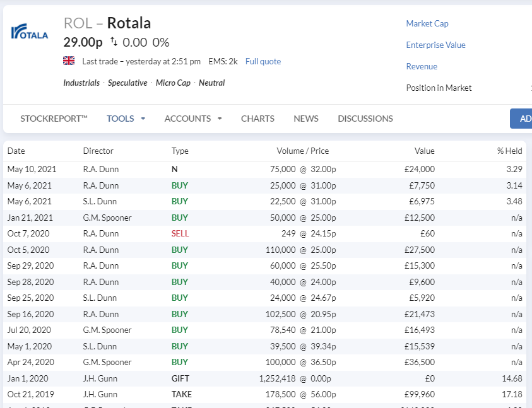Click the Industrials sector tag
Viewport: 532px width, 408px height.
click(x=81, y=83)
